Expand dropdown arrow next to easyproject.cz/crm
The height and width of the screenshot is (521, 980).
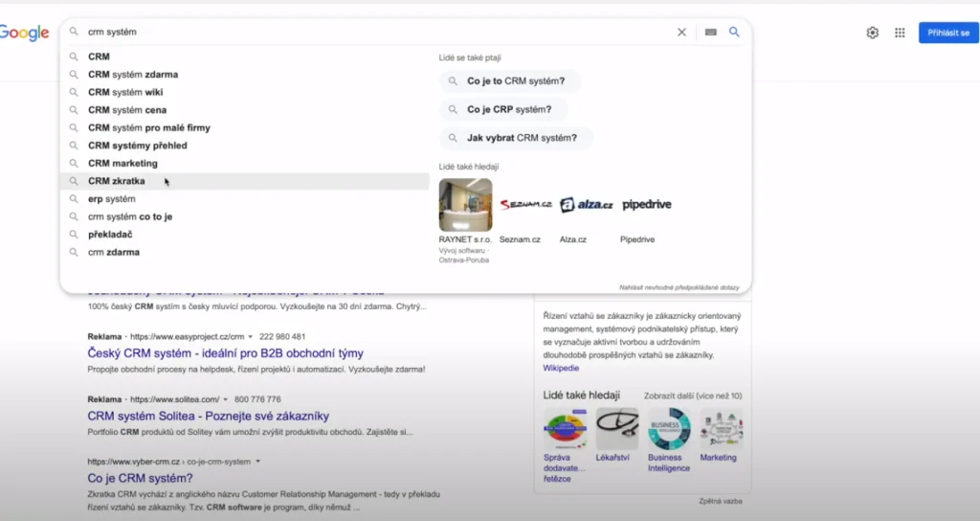tap(251, 337)
